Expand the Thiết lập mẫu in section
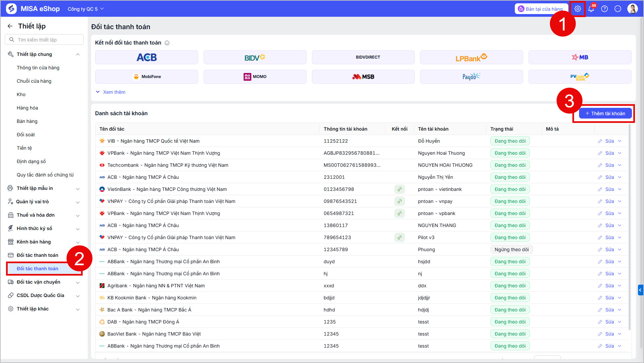 coord(78,189)
